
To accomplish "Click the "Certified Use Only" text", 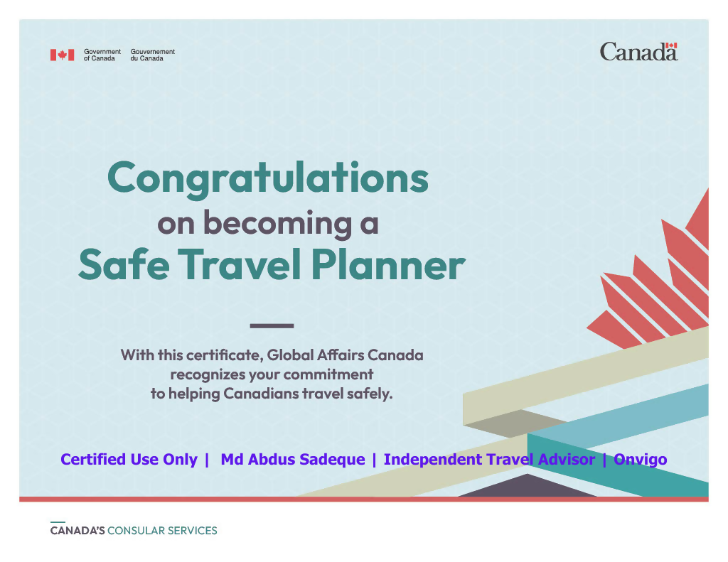I will [129, 460].
